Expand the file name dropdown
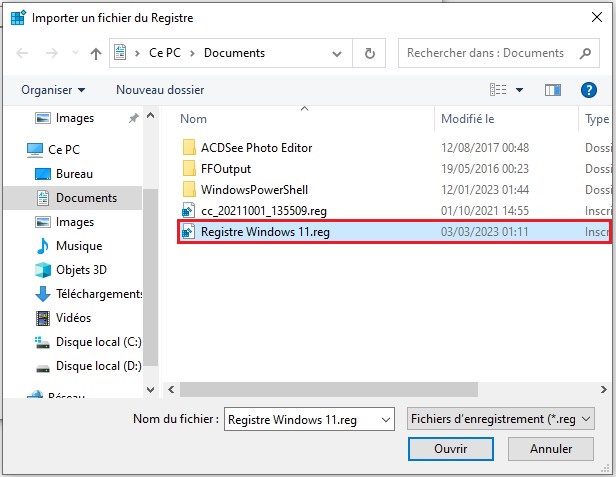The height and width of the screenshot is (477, 616). 386,420
